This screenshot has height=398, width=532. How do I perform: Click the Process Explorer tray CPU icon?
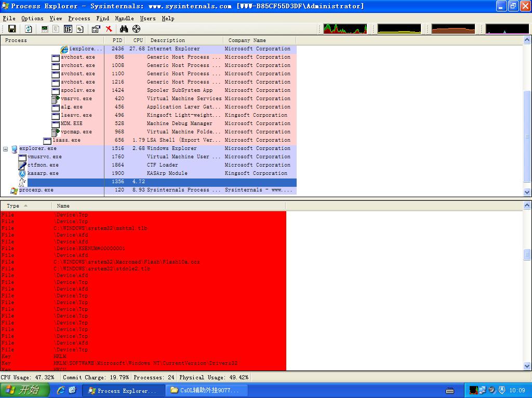click(x=473, y=391)
